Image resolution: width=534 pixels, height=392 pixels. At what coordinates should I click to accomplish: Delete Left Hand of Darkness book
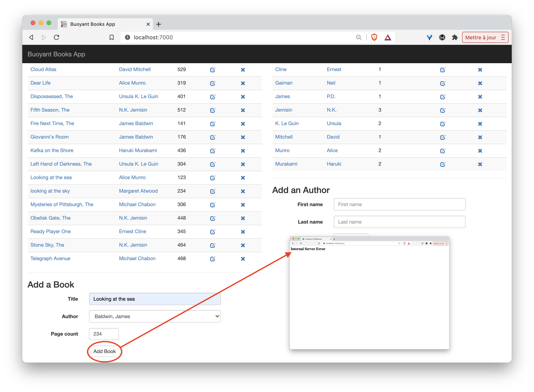tap(243, 164)
